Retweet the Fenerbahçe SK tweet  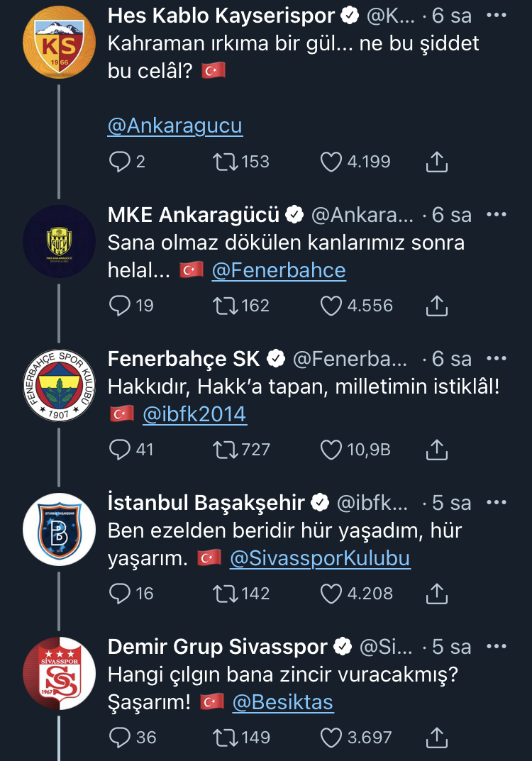point(225,450)
